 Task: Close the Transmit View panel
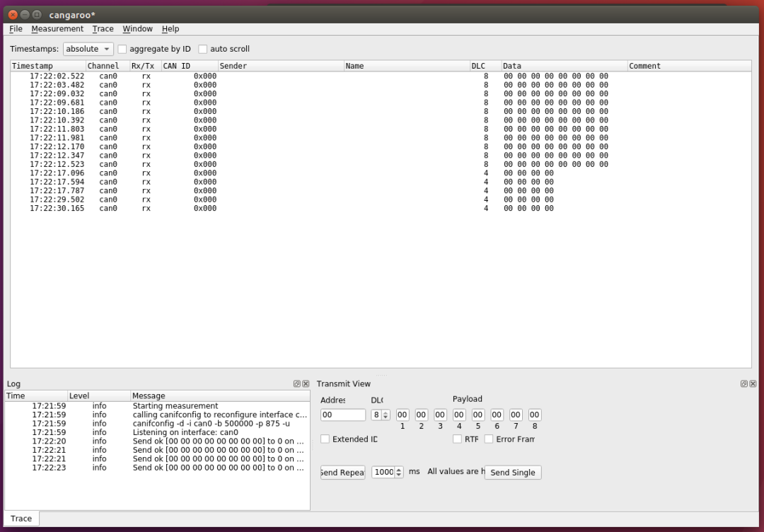[x=753, y=383]
